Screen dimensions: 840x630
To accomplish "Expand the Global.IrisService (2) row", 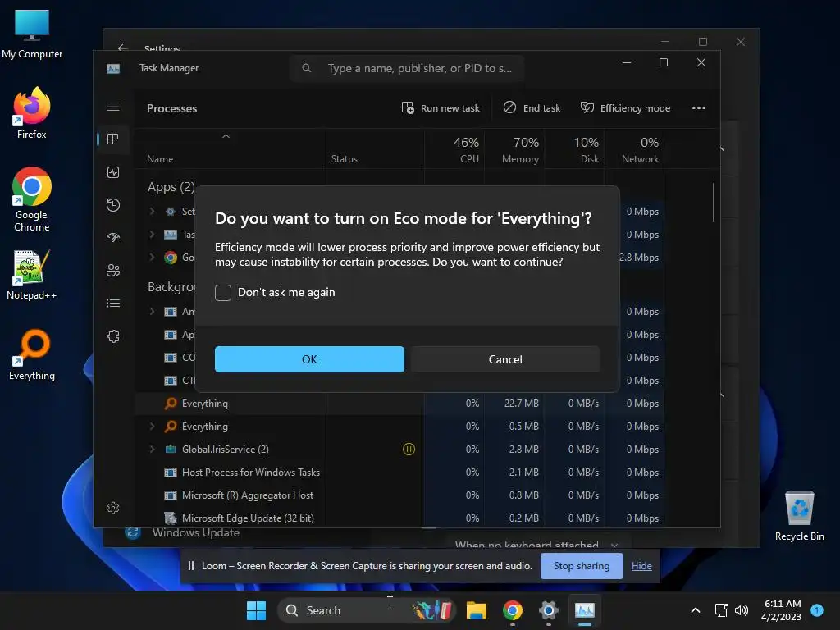I will click(x=152, y=449).
